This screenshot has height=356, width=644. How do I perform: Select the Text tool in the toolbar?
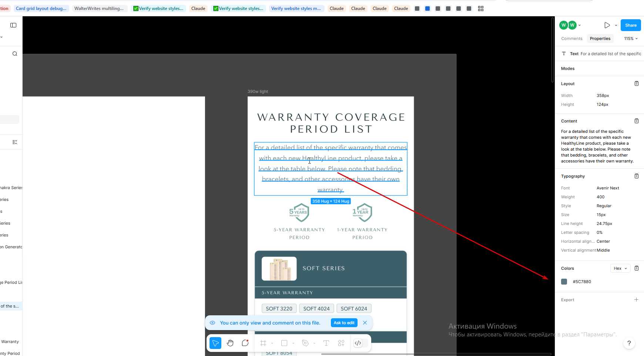[326, 343]
